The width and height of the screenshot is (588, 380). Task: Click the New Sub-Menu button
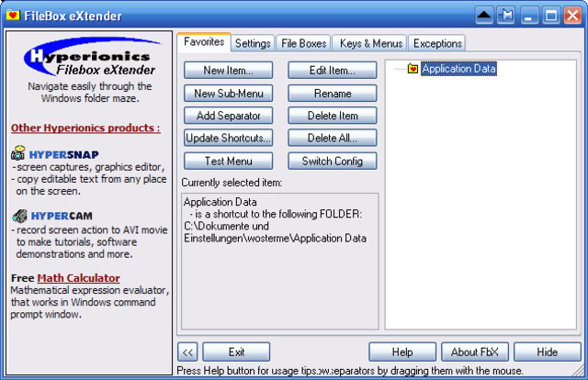[x=229, y=94]
